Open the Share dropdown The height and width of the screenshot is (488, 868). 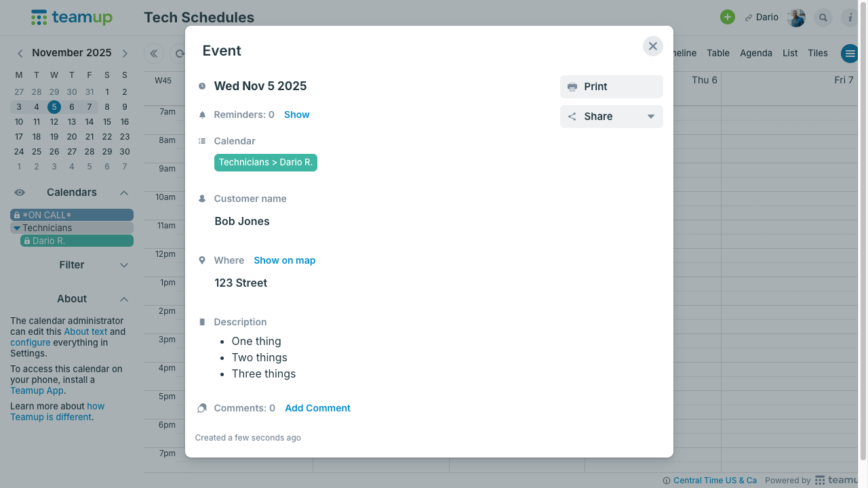pyautogui.click(x=611, y=117)
